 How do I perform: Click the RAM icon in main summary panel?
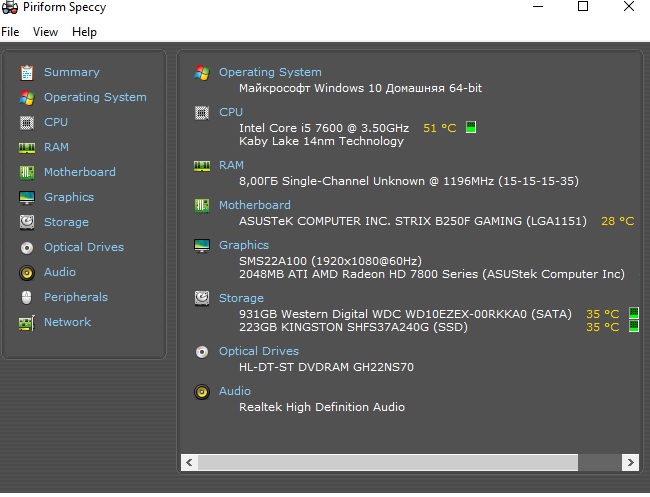(x=202, y=166)
